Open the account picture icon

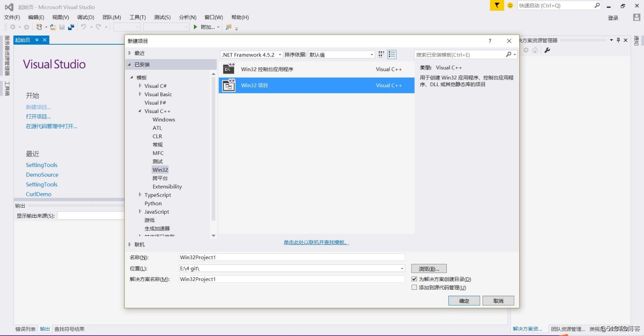click(x=636, y=17)
